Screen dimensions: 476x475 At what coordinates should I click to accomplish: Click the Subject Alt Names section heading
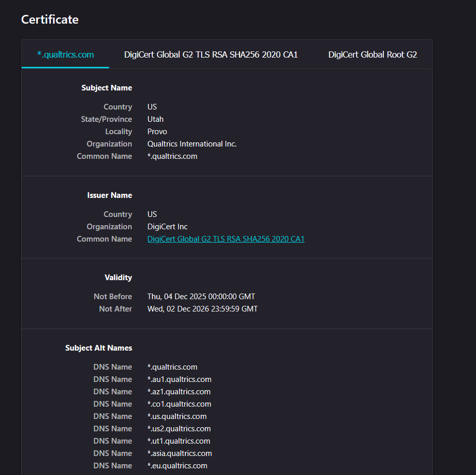99,348
